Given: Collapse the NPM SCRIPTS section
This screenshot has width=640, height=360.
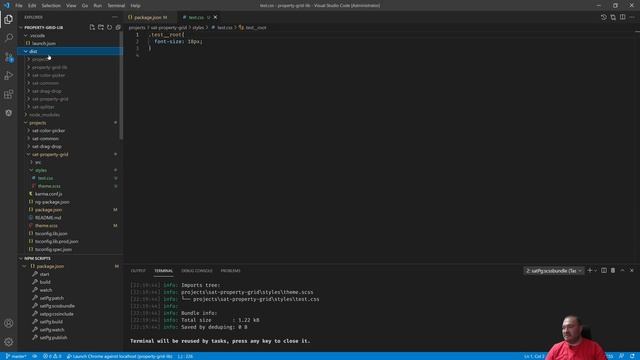Looking at the screenshot, I should click(37, 258).
